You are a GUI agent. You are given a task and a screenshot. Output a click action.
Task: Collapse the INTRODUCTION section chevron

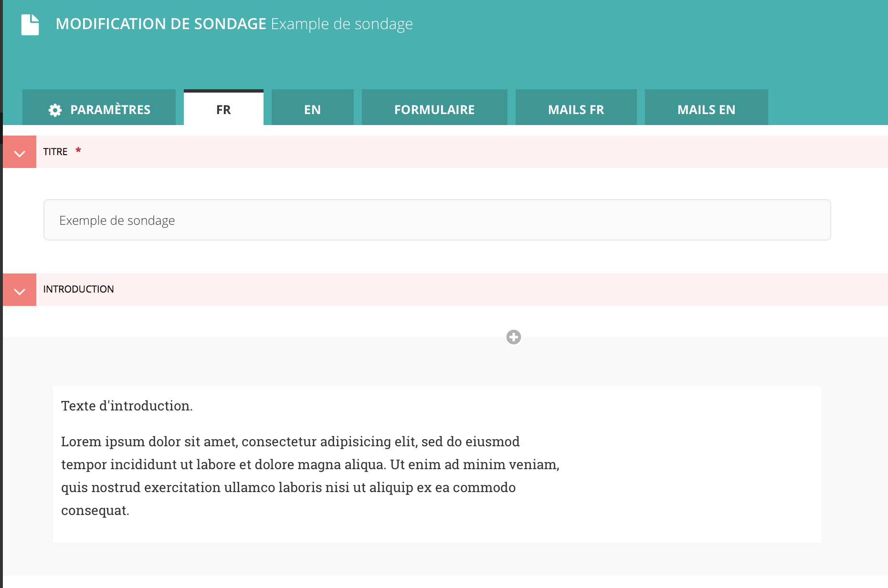(x=20, y=291)
